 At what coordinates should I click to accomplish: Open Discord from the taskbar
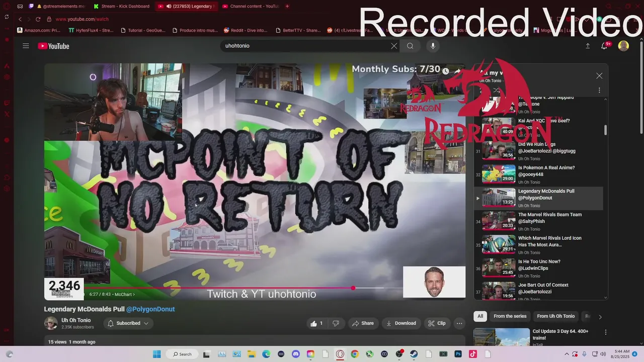(x=295, y=354)
